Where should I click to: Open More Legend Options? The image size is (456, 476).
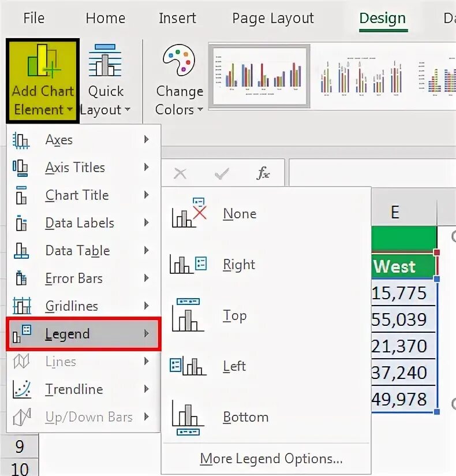click(271, 459)
